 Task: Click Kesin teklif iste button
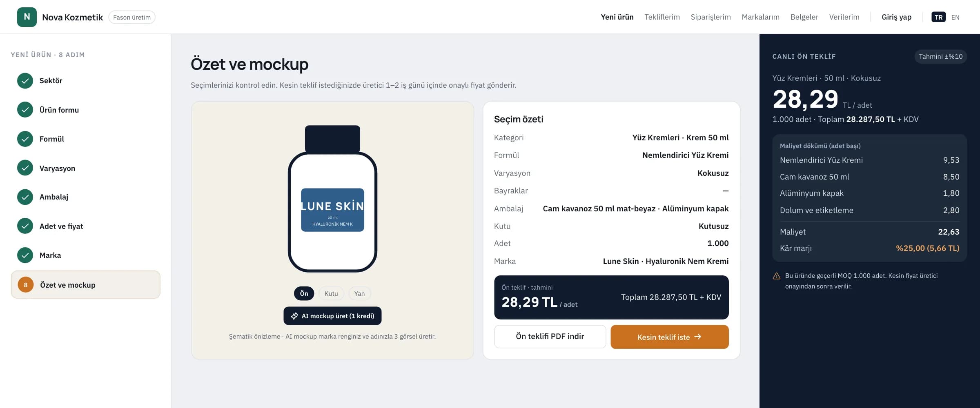[x=670, y=337]
